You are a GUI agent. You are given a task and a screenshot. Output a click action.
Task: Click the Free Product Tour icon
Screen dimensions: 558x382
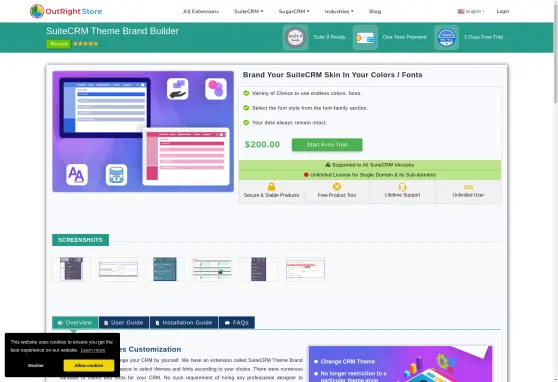click(337, 187)
